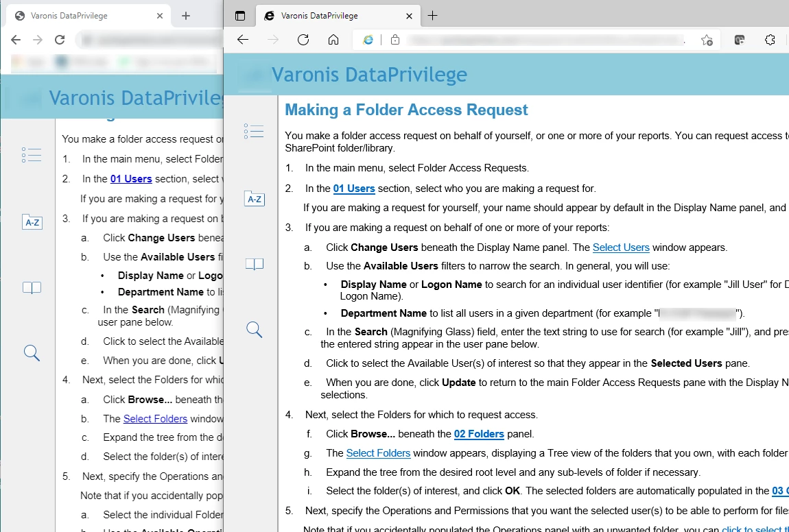Go forward in the Chrome window
The width and height of the screenshot is (789, 532).
click(38, 40)
